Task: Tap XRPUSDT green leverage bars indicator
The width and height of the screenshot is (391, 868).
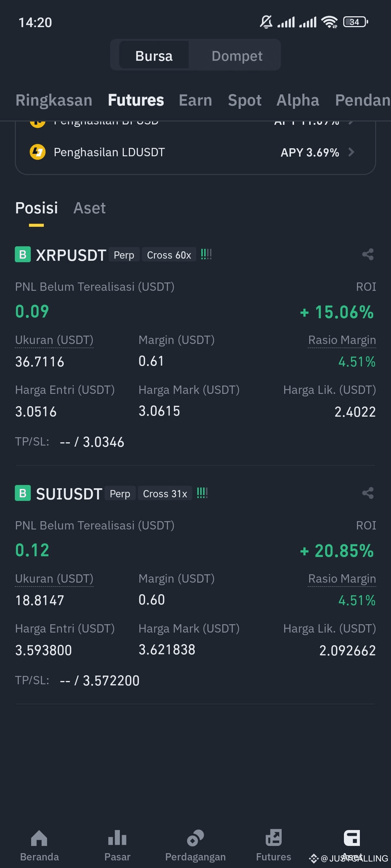Action: click(x=206, y=254)
